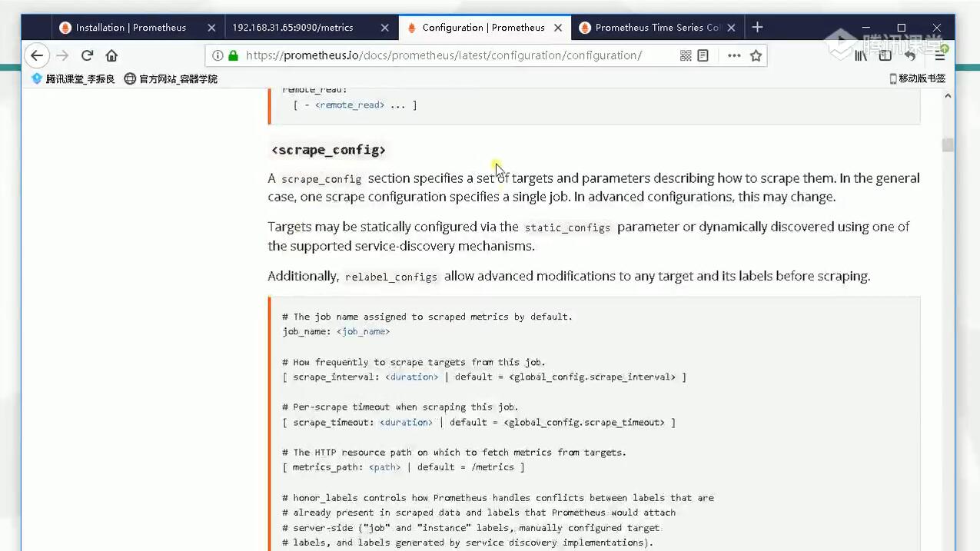Viewport: 980px width, 551px height.
Task: Click the scrollbar up arrow
Action: [x=948, y=96]
